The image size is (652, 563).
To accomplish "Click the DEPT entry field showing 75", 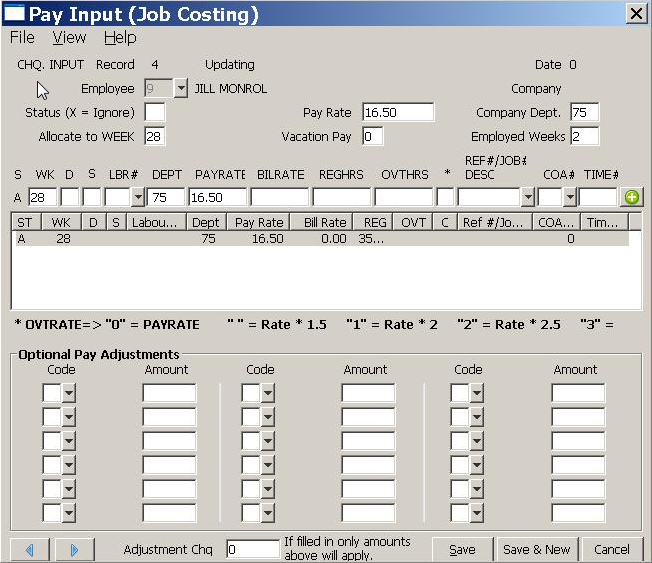I will [x=165, y=197].
